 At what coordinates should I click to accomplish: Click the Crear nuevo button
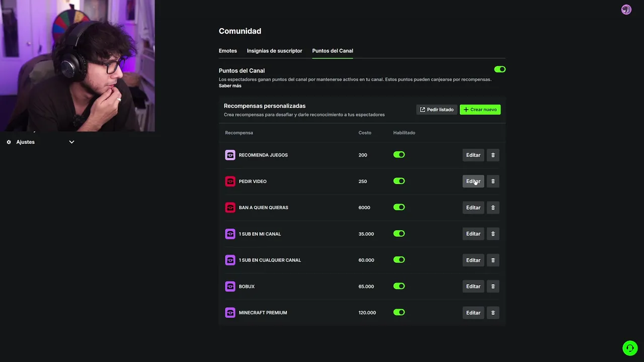(480, 110)
